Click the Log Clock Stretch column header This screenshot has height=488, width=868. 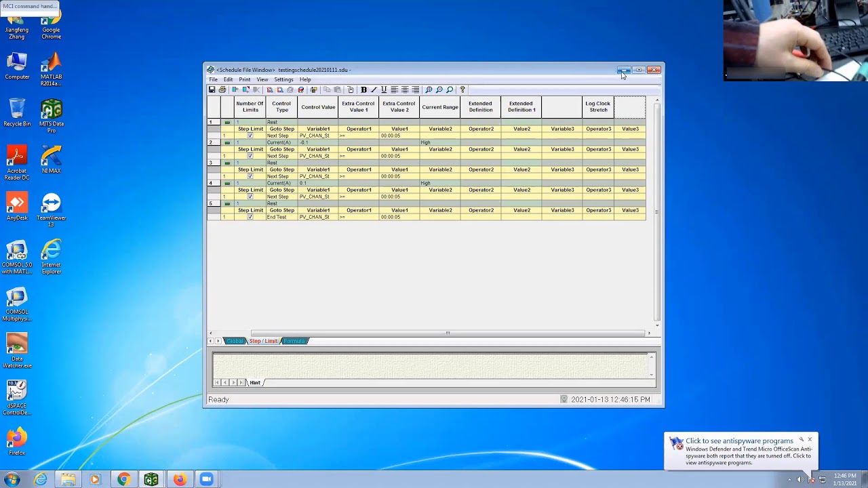tap(598, 107)
